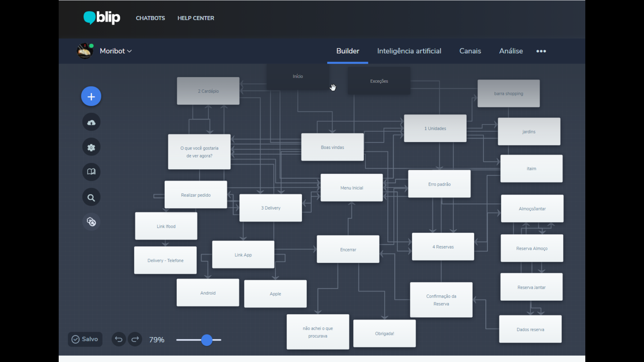644x362 pixels.
Task: Go to the Análise tab
Action: pos(511,51)
